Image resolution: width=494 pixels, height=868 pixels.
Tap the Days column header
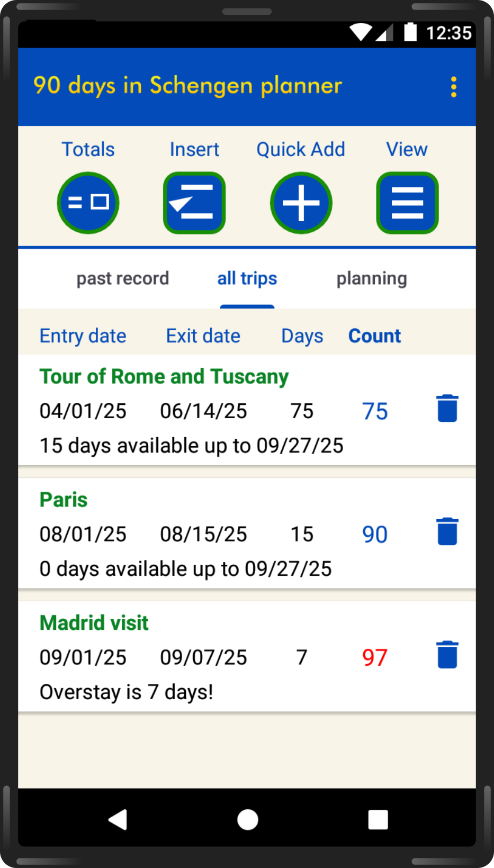302,336
